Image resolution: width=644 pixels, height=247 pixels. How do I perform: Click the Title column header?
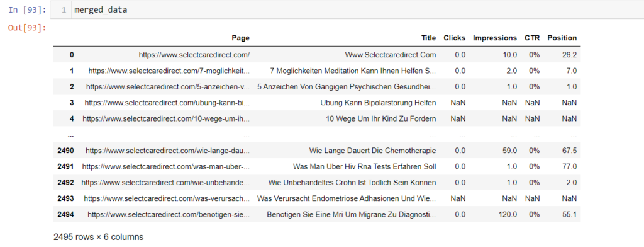click(x=429, y=38)
